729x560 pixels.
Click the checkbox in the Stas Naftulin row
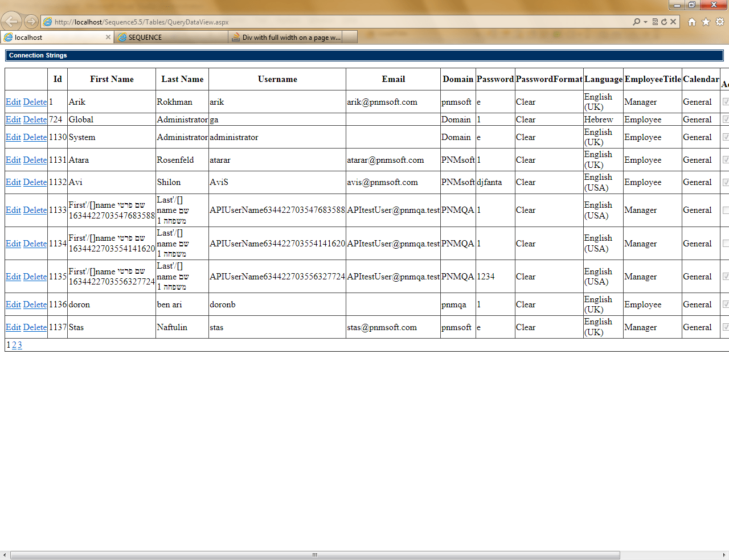tap(726, 327)
